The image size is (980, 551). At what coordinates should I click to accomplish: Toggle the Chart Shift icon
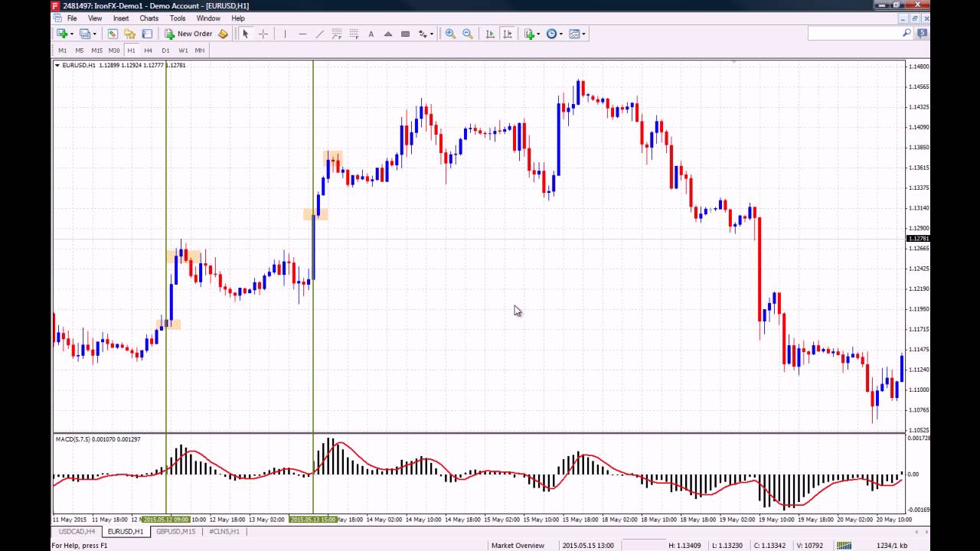507,34
